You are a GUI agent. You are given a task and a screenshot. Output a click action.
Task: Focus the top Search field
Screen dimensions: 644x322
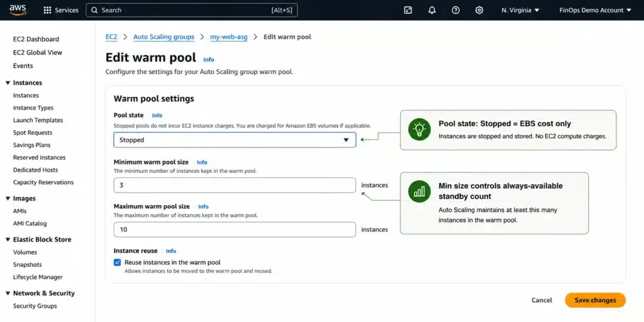(x=191, y=10)
